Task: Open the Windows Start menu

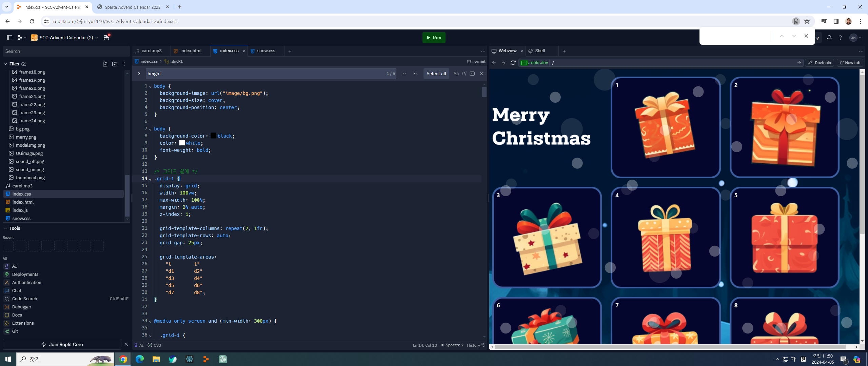Action: pos(8,359)
